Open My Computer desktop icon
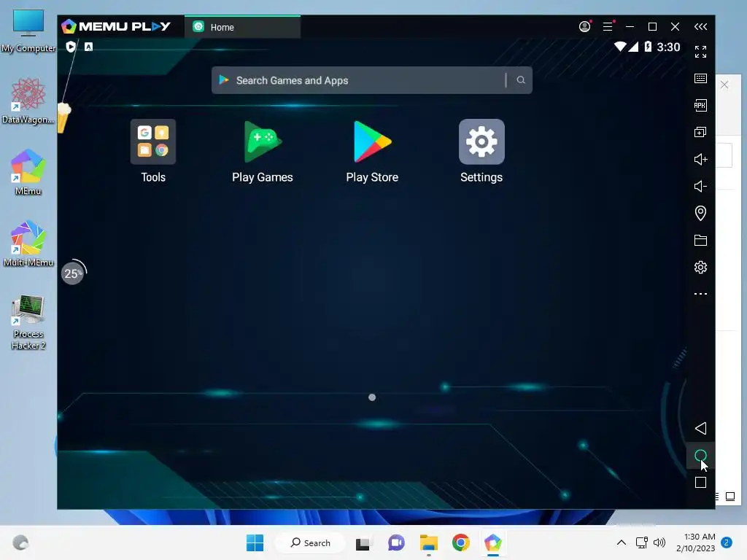This screenshot has width=747, height=560. click(28, 31)
